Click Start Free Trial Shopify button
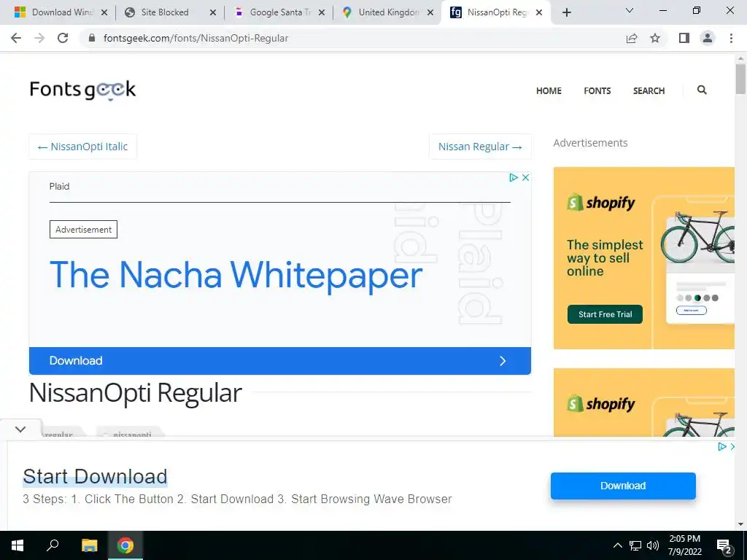Image resolution: width=747 pixels, height=560 pixels. (x=605, y=314)
